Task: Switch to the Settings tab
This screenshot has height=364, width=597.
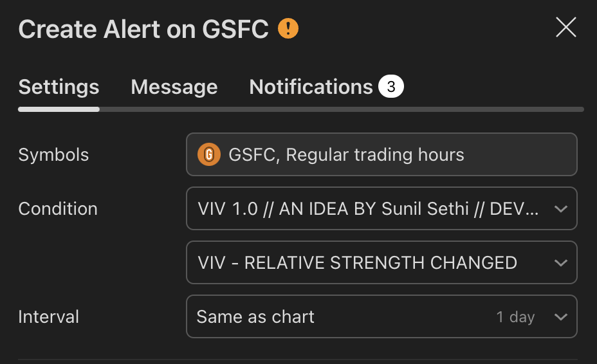Action: [59, 87]
